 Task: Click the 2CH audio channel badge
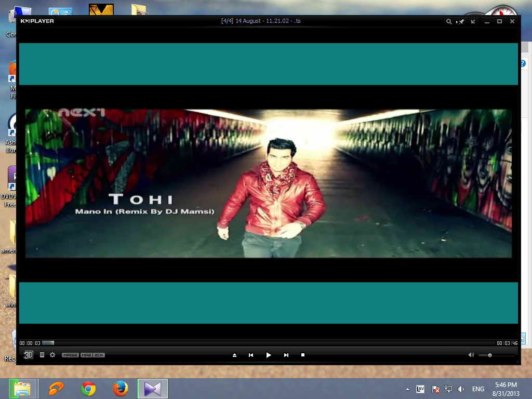coord(99,355)
